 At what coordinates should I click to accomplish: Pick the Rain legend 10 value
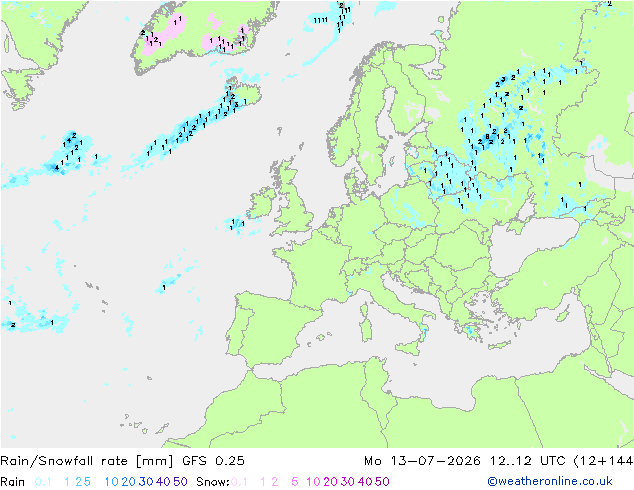tap(112, 482)
